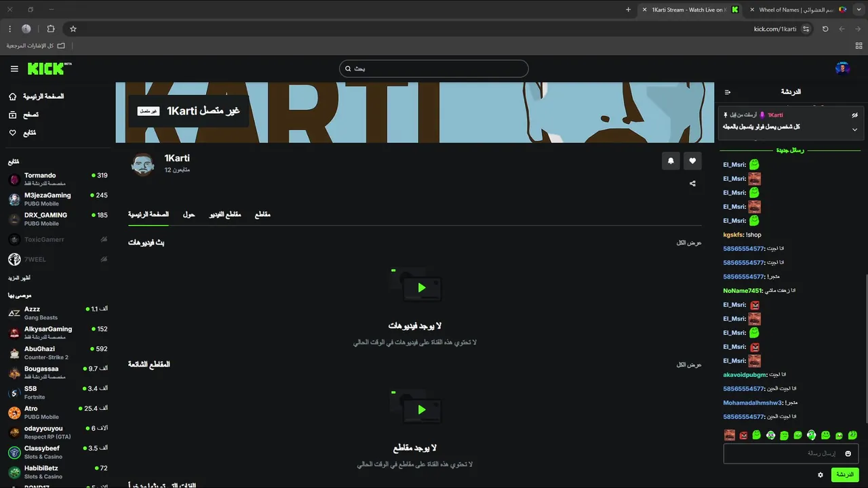
Task: Open the Browse sidebar item
Action: (x=24, y=115)
